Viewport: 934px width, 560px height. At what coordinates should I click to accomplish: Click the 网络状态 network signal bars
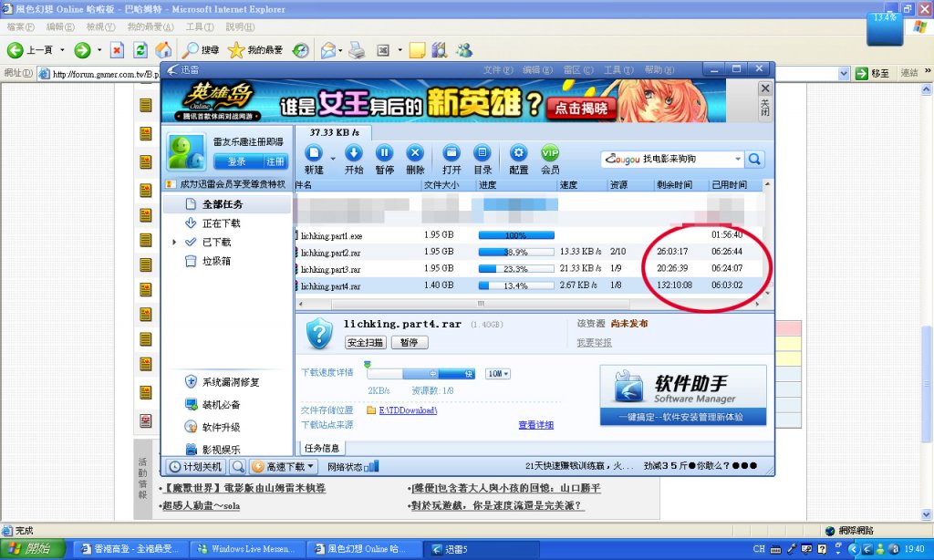371,466
